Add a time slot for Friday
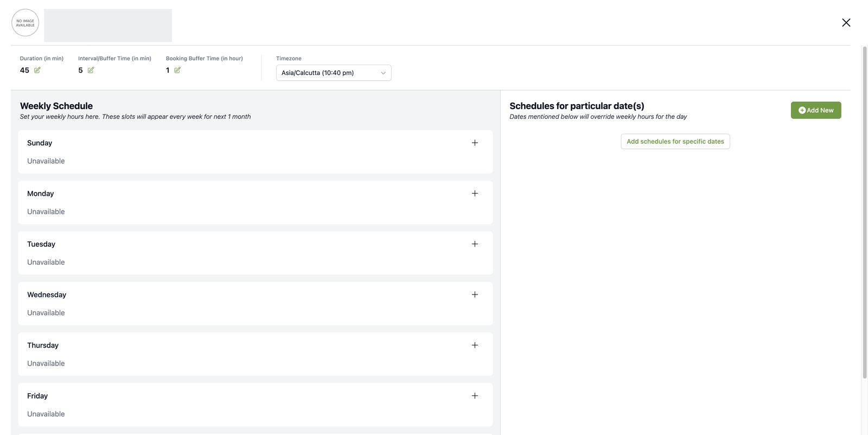 point(475,396)
